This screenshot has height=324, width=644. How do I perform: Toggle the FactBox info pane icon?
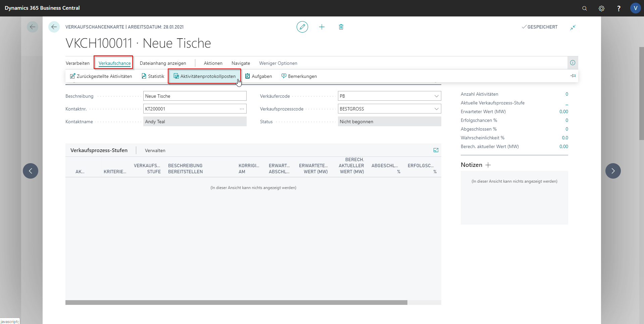point(573,63)
